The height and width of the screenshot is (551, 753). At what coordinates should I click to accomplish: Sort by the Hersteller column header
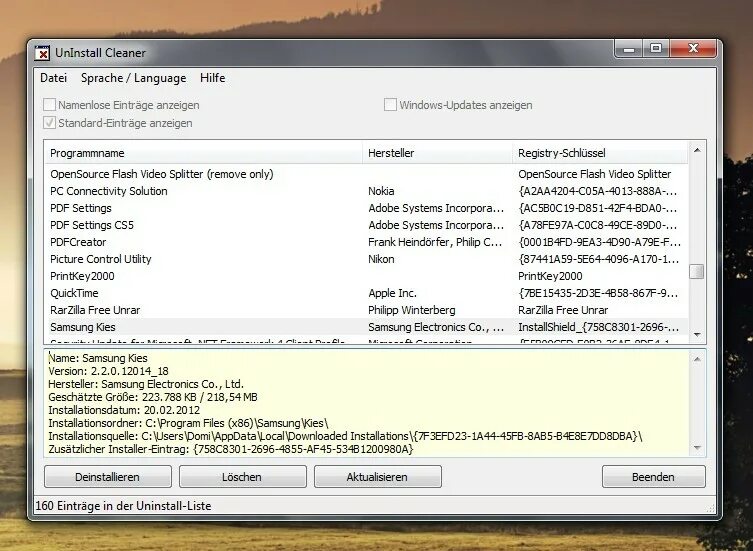coord(437,153)
